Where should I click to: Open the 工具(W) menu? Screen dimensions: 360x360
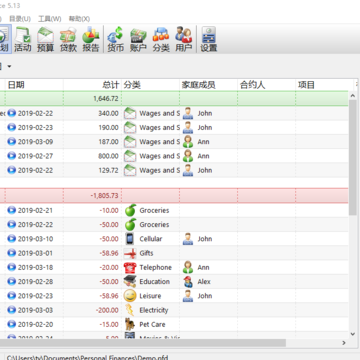50,19
